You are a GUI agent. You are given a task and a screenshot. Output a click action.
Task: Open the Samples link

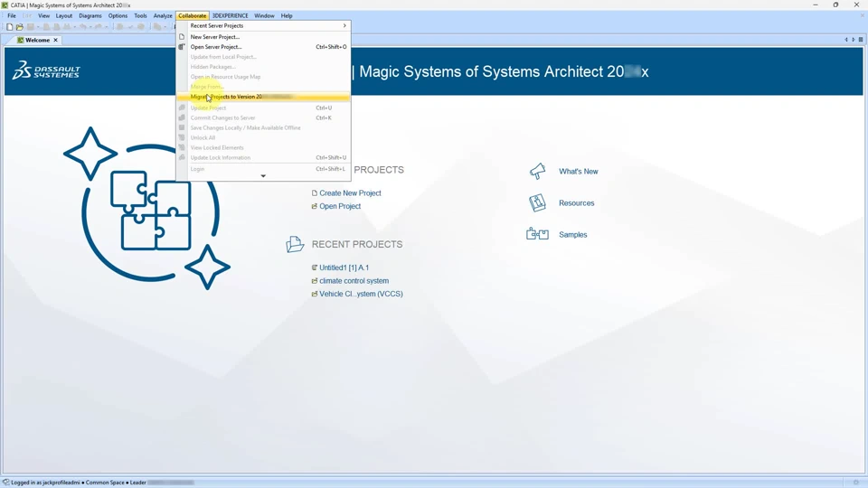pyautogui.click(x=573, y=235)
